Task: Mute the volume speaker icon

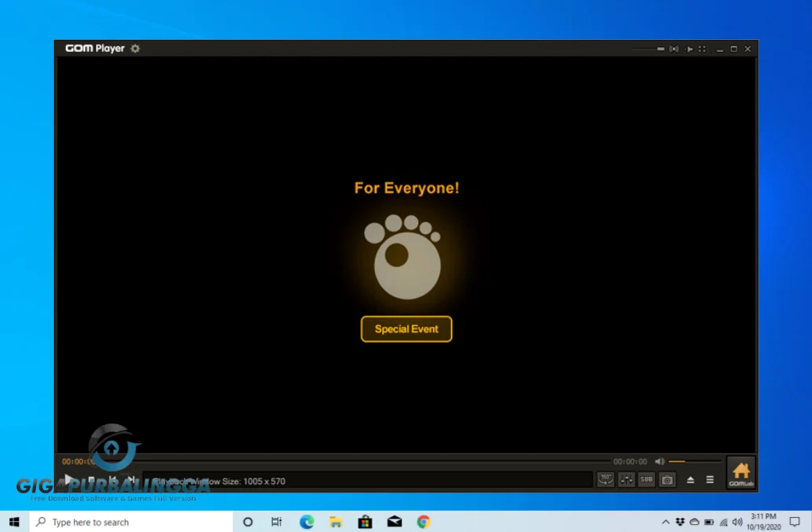Action: tap(659, 461)
